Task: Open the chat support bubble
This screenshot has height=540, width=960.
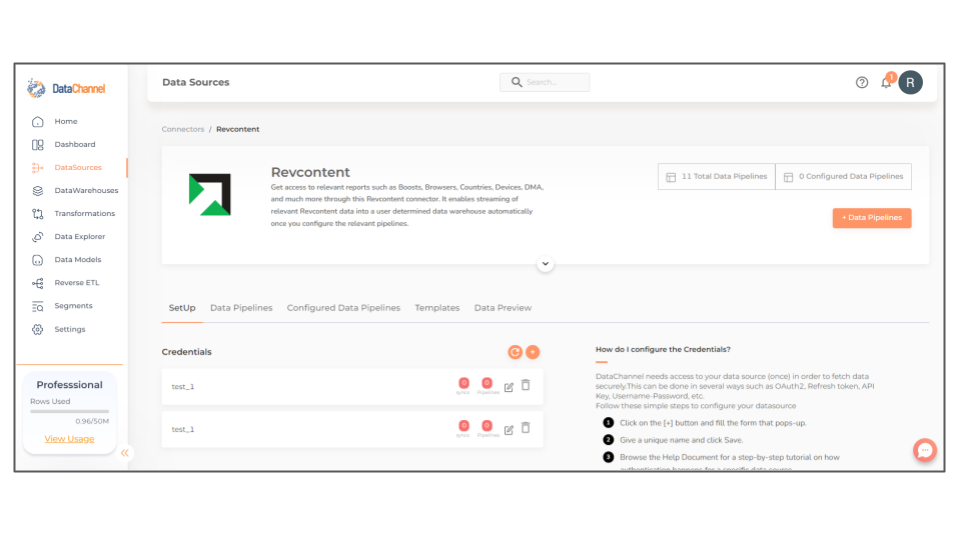Action: click(924, 451)
